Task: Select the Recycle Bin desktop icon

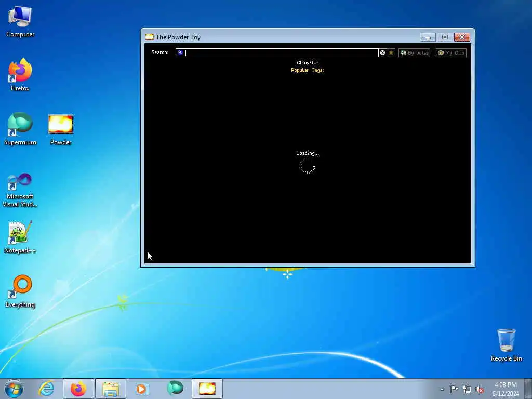Action: [506, 345]
